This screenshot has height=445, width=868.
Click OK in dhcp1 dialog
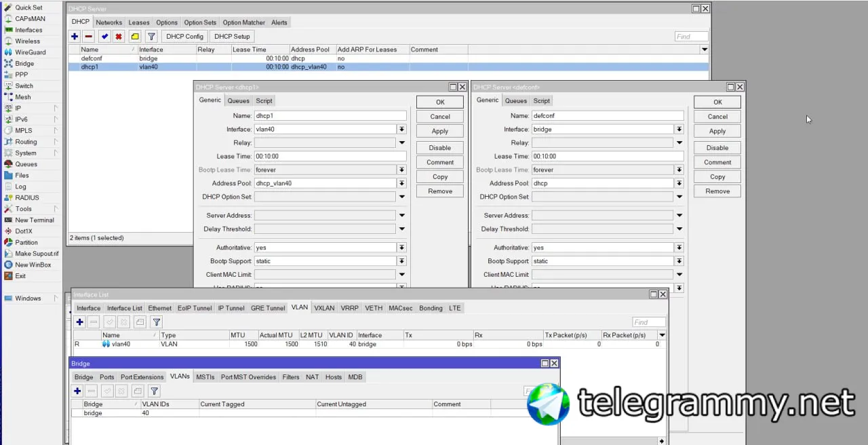point(440,102)
